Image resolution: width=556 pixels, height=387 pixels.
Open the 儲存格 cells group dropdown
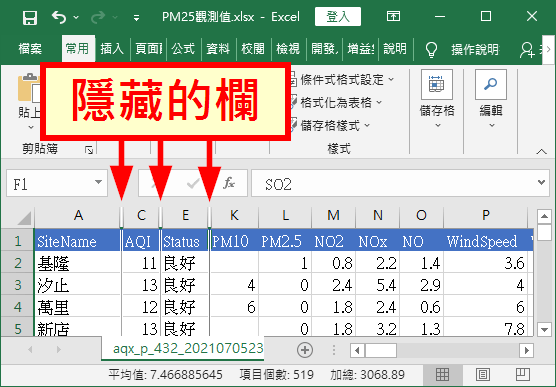click(437, 99)
